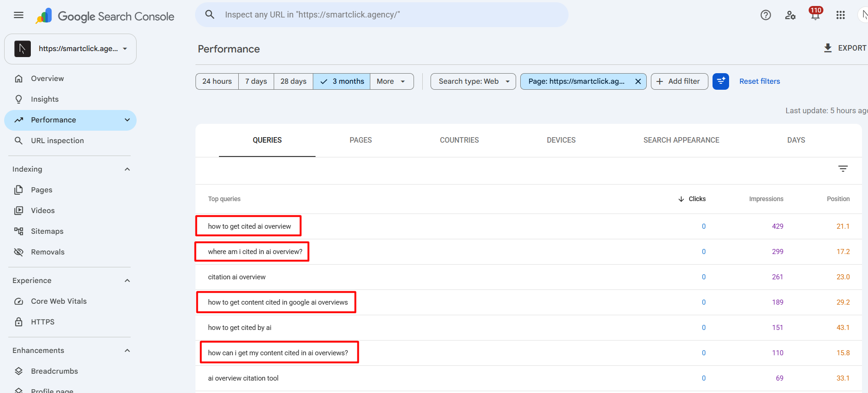The width and height of the screenshot is (868, 393).
Task: Switch to the Days tab
Action: 796,140
